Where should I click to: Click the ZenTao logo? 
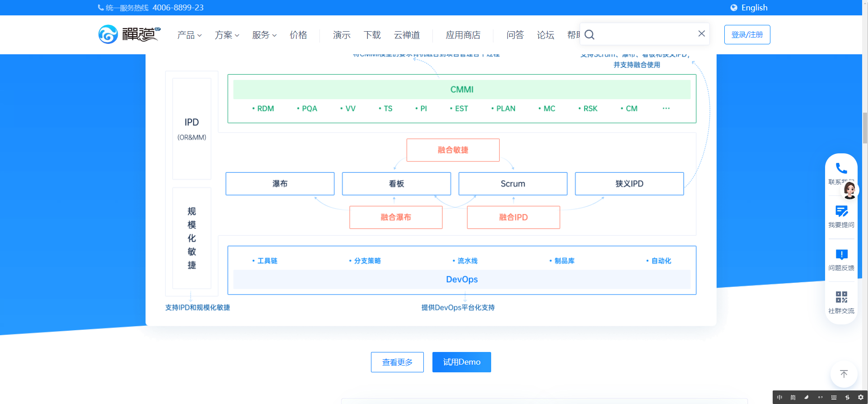(130, 34)
